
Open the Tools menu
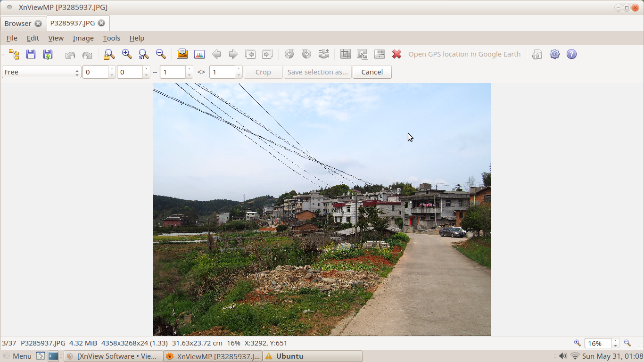tap(111, 38)
